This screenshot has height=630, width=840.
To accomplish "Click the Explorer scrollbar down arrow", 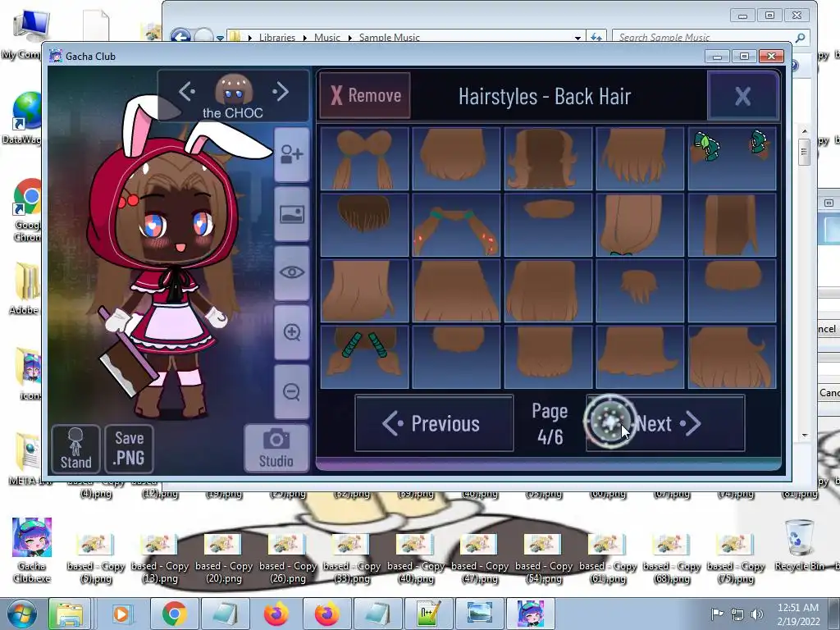I will pos(804,436).
